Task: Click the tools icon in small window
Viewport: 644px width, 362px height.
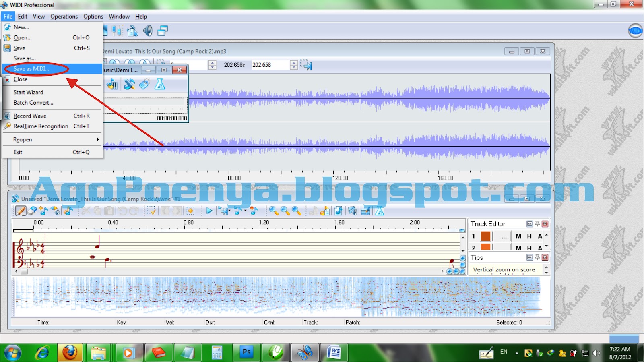Action: [129, 84]
